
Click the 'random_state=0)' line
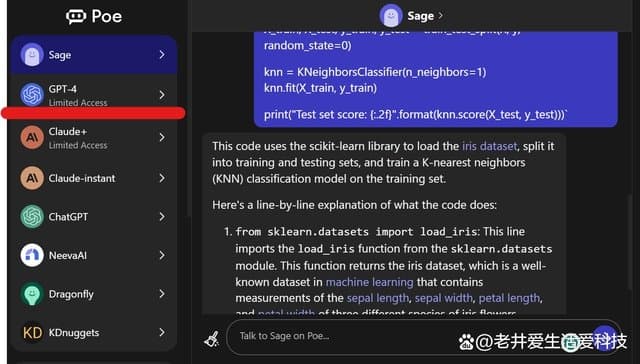tap(308, 45)
